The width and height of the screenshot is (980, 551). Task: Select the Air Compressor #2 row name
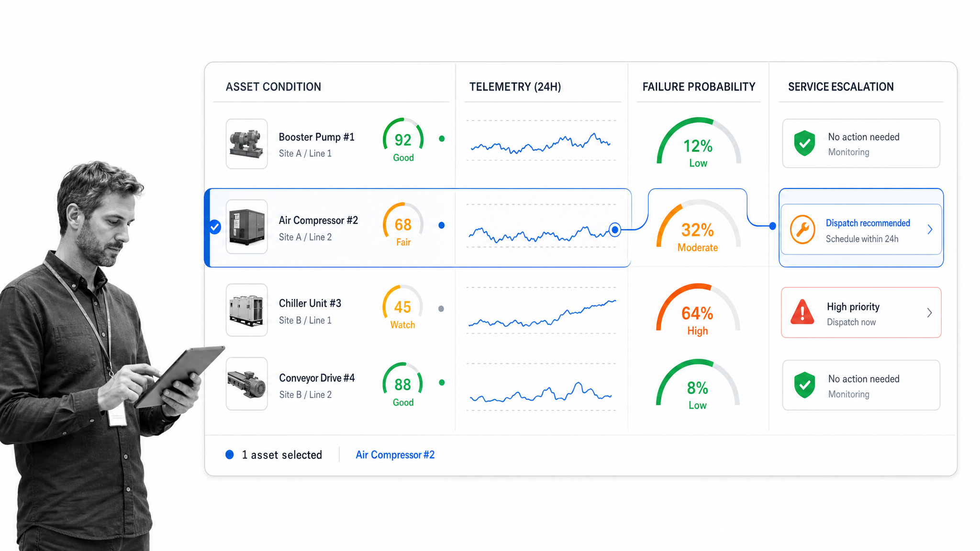tap(318, 220)
